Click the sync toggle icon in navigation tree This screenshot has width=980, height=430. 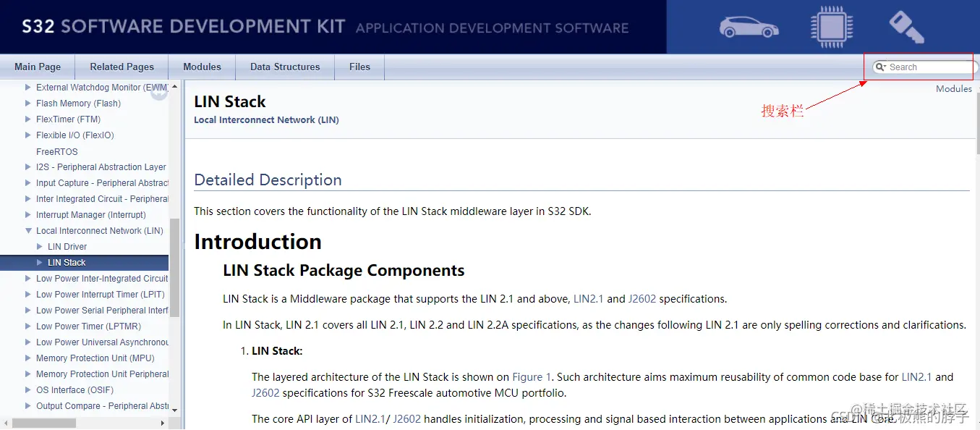159,91
